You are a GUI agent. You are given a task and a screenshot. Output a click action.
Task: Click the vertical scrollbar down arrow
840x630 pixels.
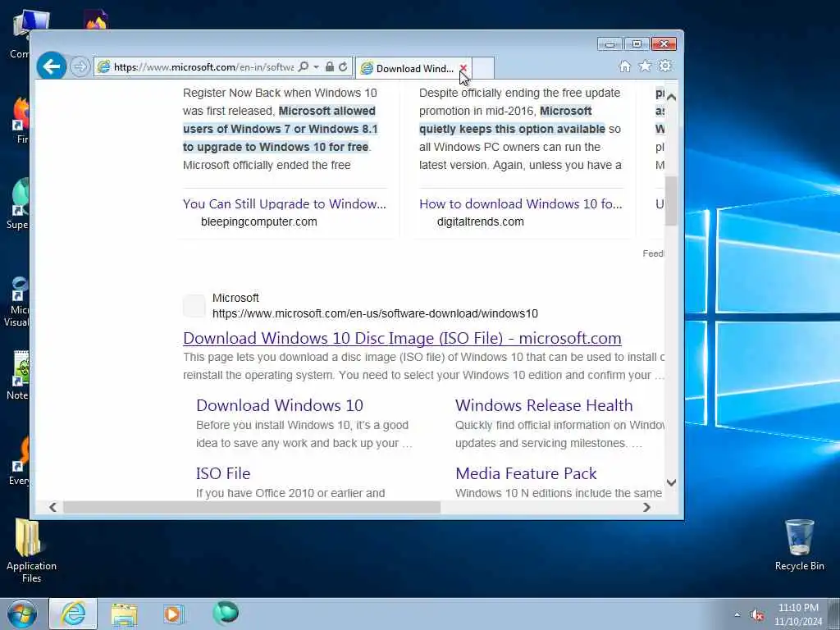pyautogui.click(x=671, y=482)
